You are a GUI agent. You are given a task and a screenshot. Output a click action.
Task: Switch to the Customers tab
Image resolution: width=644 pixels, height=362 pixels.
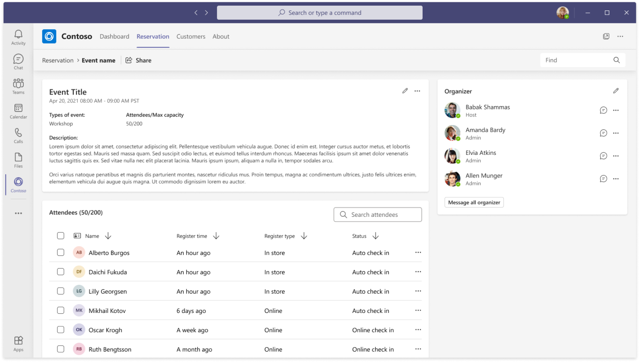(x=191, y=36)
